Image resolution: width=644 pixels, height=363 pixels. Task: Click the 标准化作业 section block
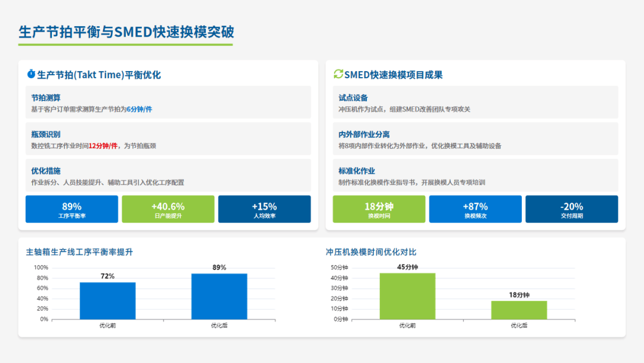475,176
